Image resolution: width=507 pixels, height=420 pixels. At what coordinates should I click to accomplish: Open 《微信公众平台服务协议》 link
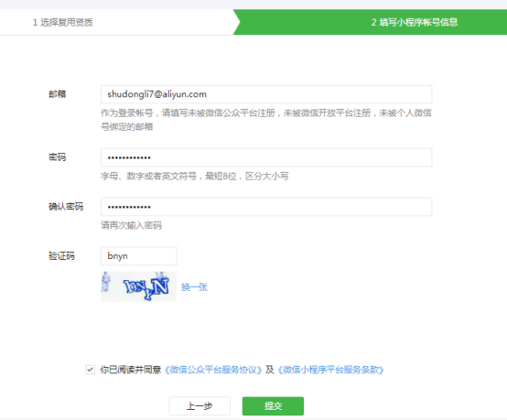click(x=213, y=370)
